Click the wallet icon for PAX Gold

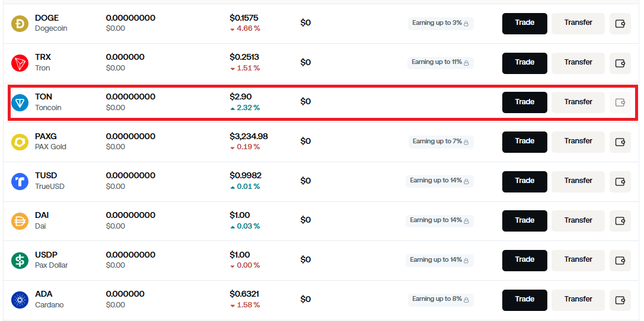click(620, 142)
